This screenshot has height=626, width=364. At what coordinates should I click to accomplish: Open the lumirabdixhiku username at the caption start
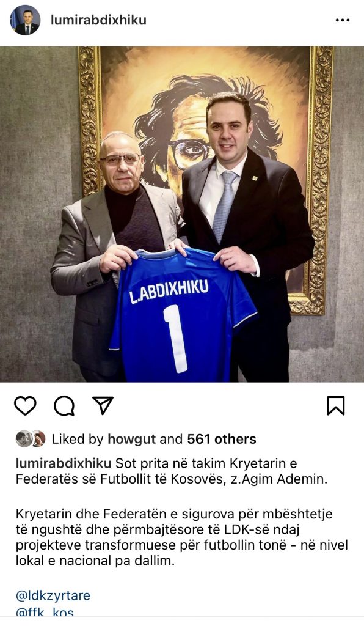pyautogui.click(x=64, y=463)
